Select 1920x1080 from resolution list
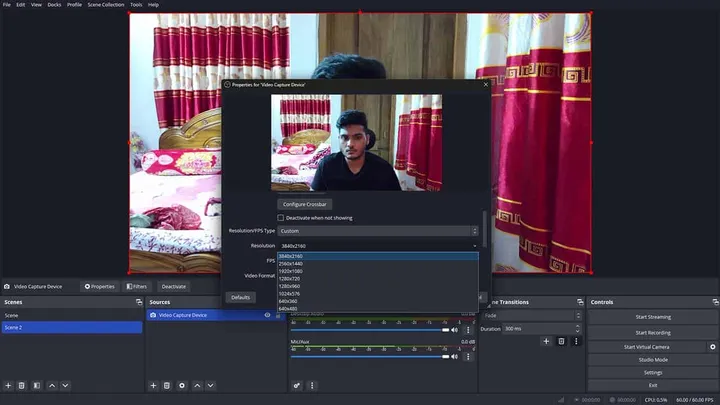The image size is (720, 405). [292, 271]
